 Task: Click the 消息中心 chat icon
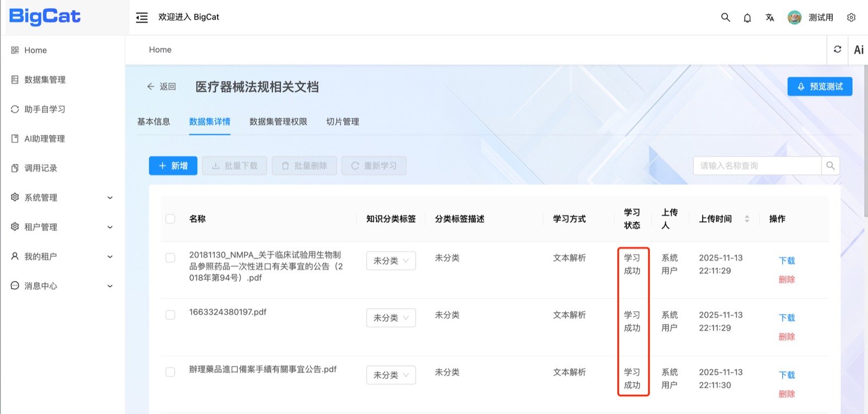point(15,286)
